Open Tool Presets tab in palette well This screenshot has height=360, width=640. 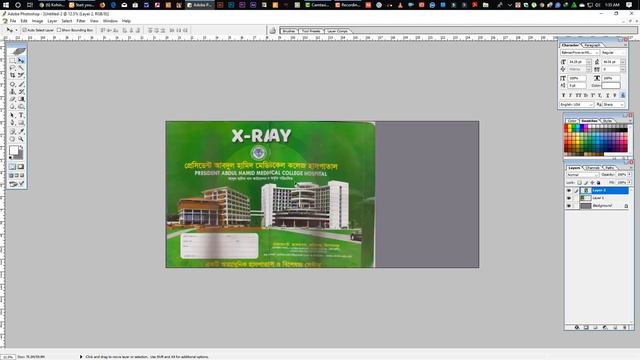coord(311,31)
